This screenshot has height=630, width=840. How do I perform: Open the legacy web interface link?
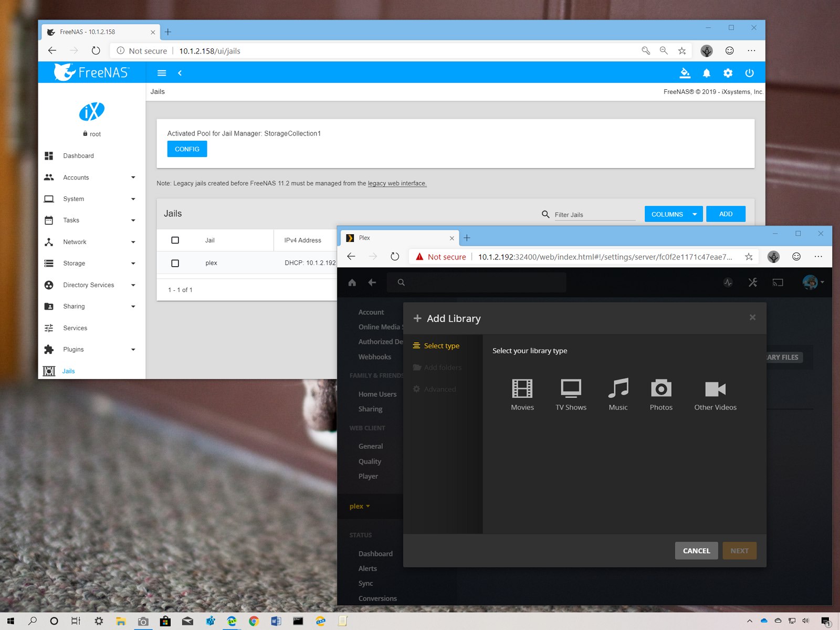[396, 183]
